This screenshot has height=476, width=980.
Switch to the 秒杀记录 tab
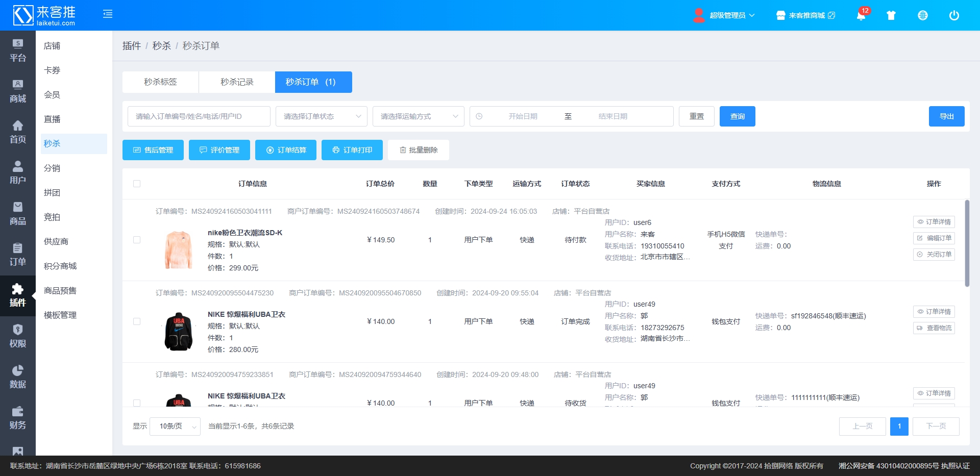237,82
